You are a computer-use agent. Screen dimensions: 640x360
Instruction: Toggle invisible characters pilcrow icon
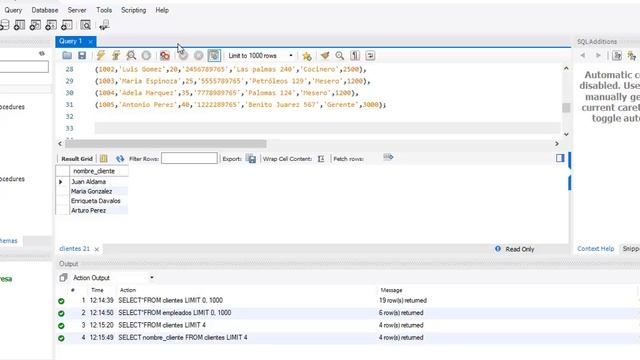[355, 56]
